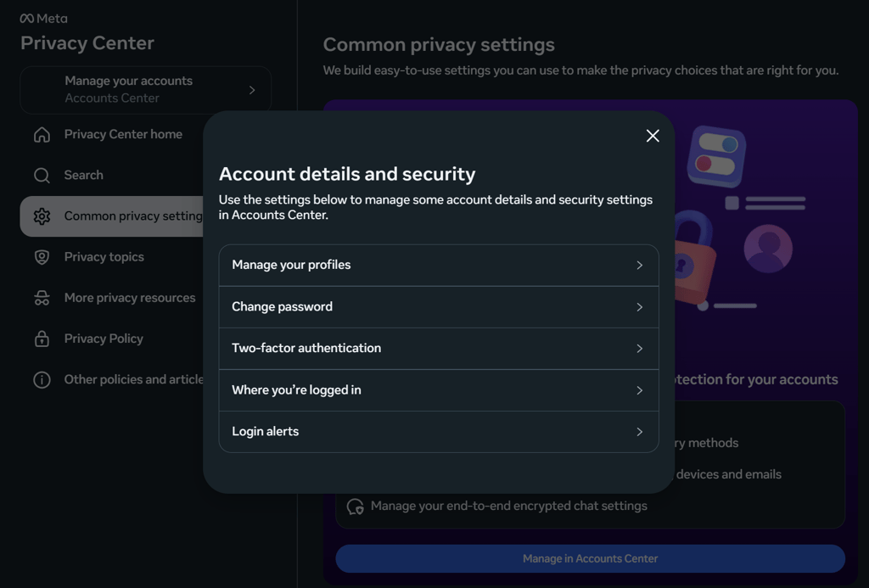869x588 pixels.
Task: Click the padlock illustration
Action: 693,256
